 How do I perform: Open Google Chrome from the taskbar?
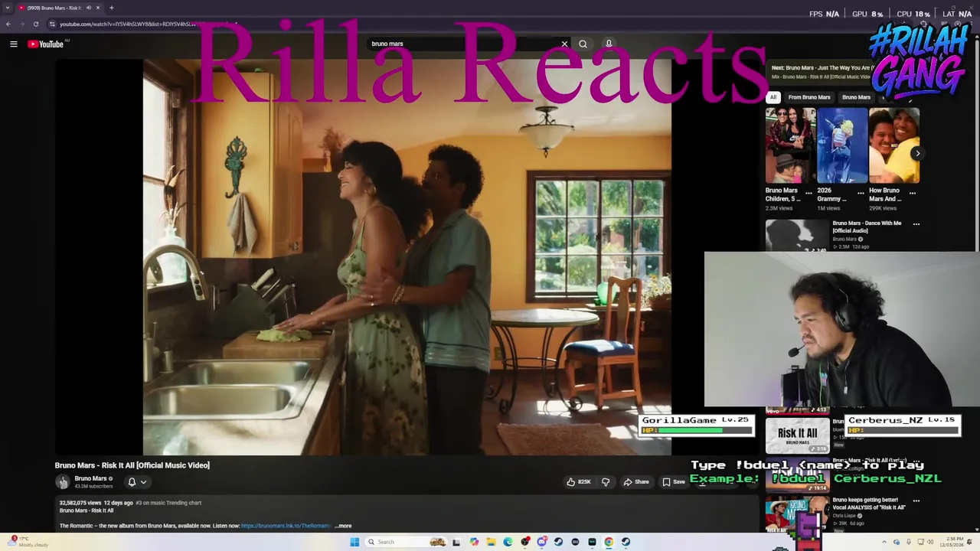click(x=609, y=542)
